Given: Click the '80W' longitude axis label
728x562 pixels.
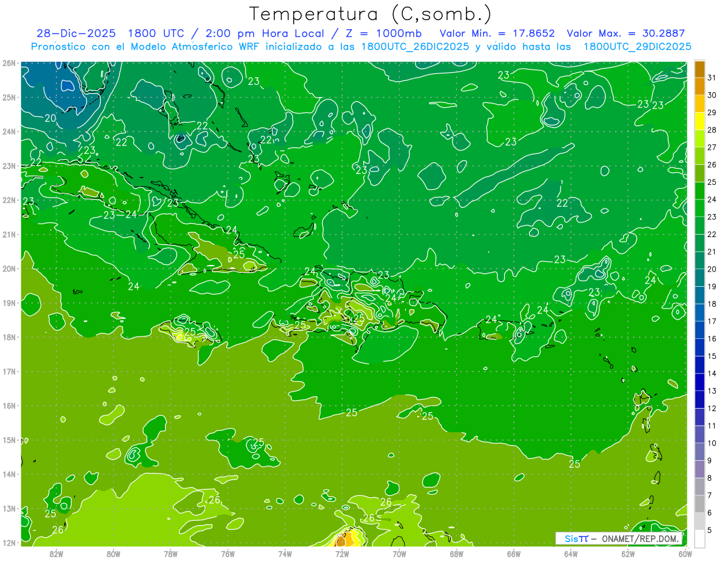Looking at the screenshot, I should 113,554.
